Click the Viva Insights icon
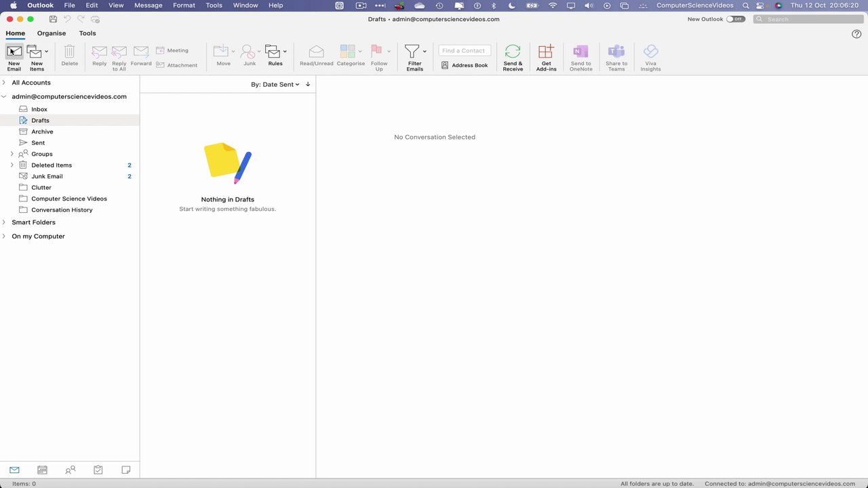Image resolution: width=868 pixels, height=488 pixels. pos(650,52)
